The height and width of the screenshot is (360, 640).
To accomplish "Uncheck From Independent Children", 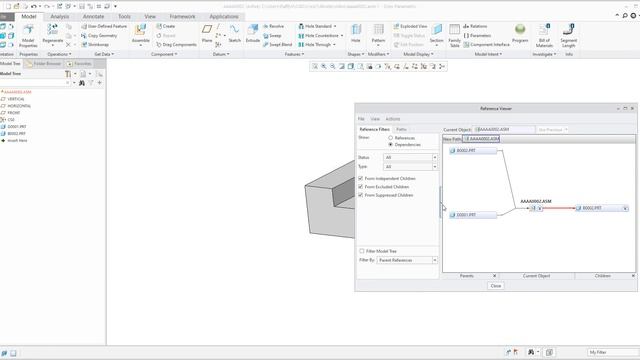I will click(361, 178).
